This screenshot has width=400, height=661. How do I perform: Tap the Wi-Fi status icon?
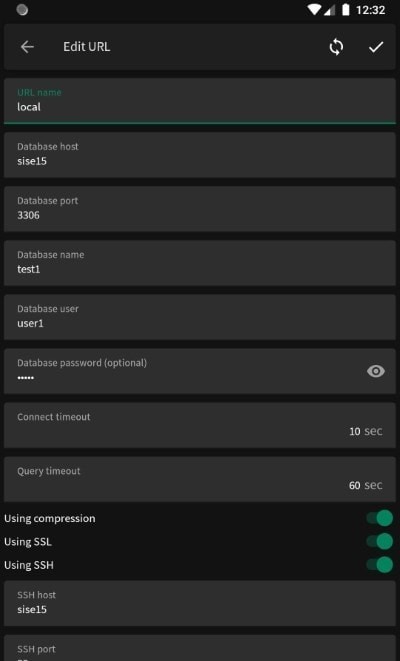tap(314, 10)
